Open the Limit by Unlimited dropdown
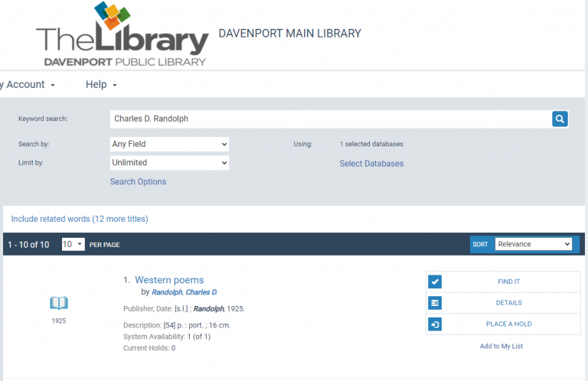 point(169,163)
